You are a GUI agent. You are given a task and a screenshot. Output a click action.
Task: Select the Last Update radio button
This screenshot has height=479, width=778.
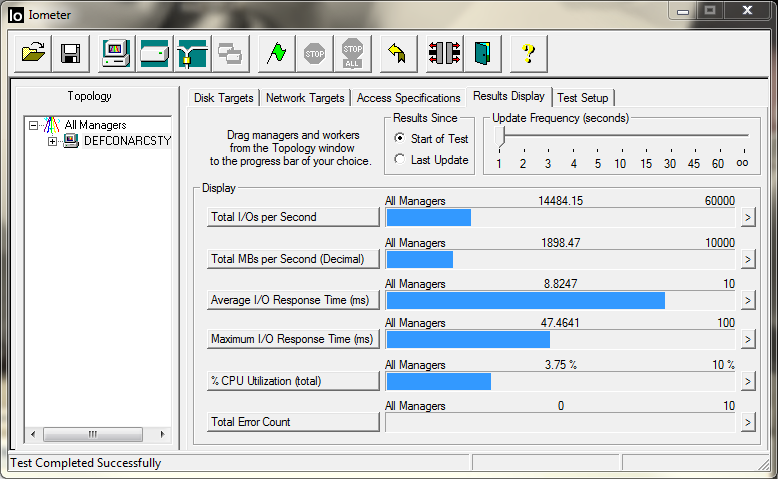(x=400, y=160)
